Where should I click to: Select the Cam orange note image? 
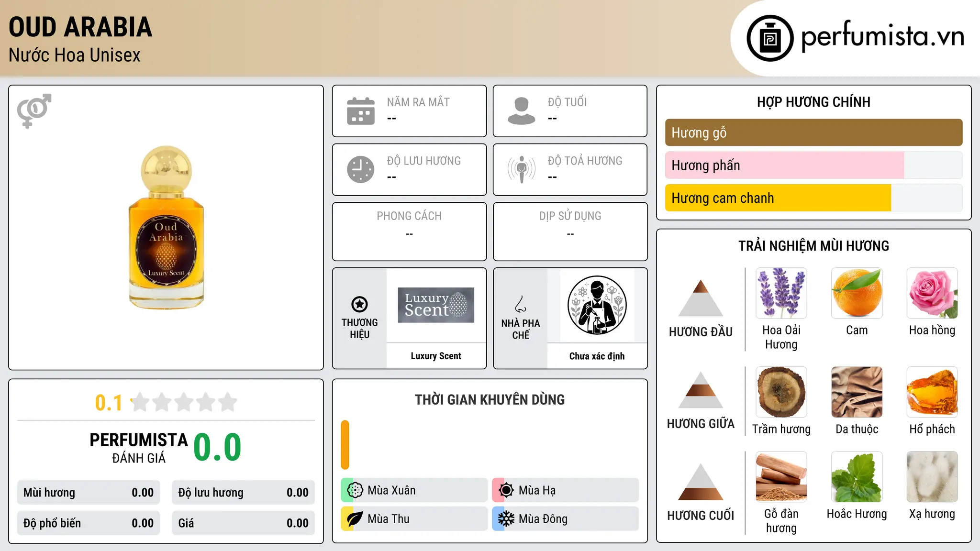coord(857,293)
